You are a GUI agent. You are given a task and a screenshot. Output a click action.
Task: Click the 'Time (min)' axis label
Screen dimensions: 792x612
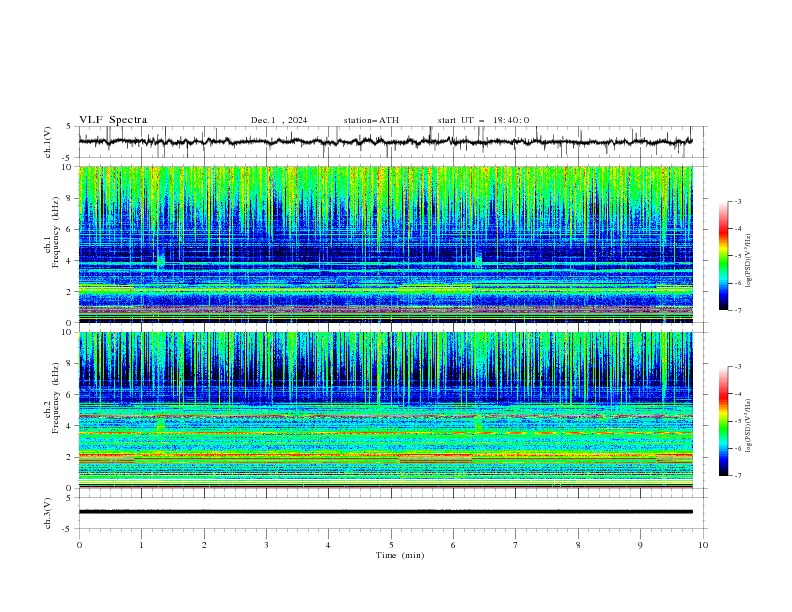pyautogui.click(x=400, y=555)
